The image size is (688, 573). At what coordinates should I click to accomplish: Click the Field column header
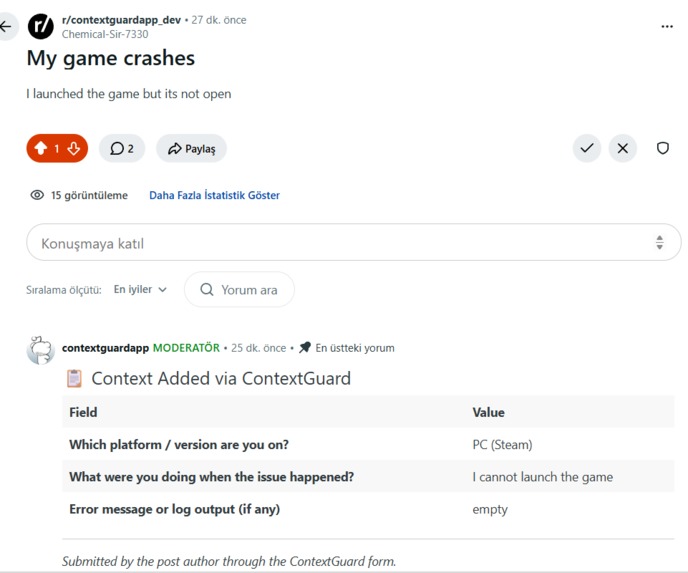pos(83,412)
